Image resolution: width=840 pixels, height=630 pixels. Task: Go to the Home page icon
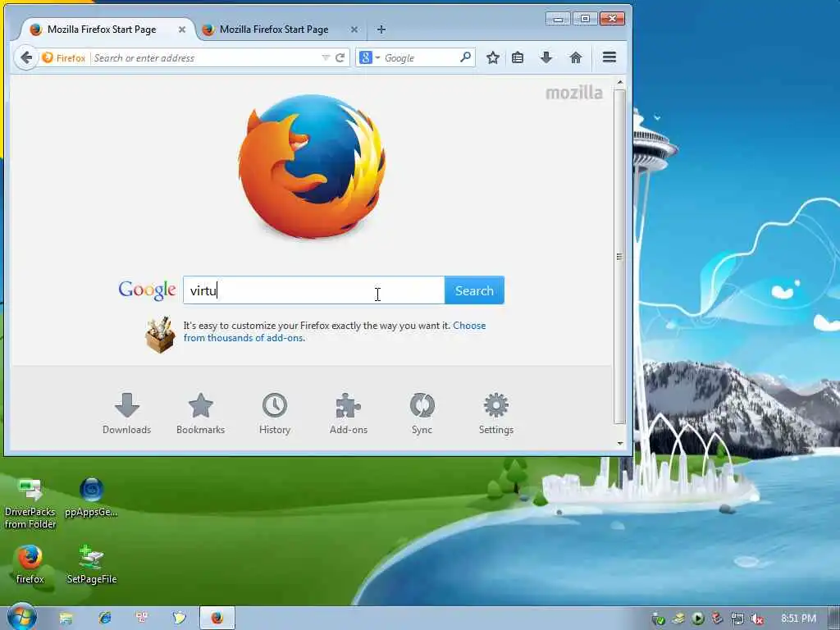click(x=575, y=57)
